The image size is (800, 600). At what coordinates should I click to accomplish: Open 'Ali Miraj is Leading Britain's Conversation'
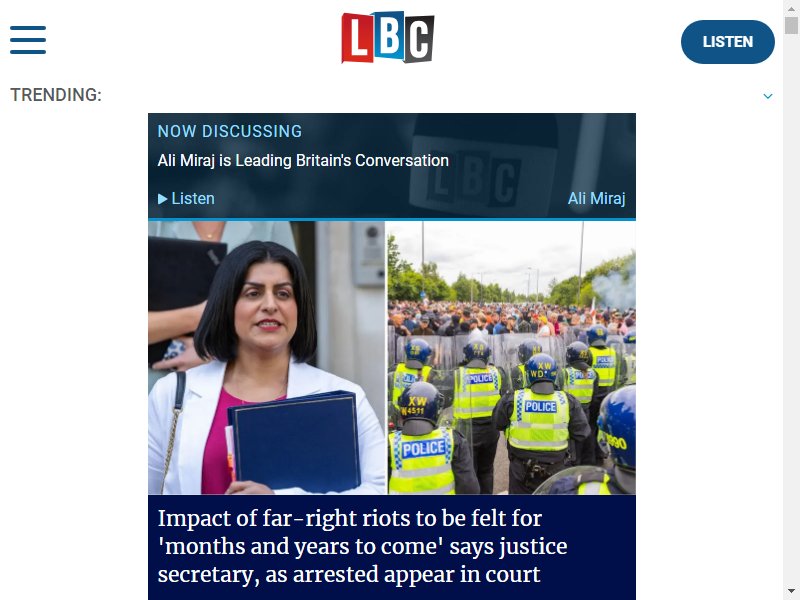(303, 160)
